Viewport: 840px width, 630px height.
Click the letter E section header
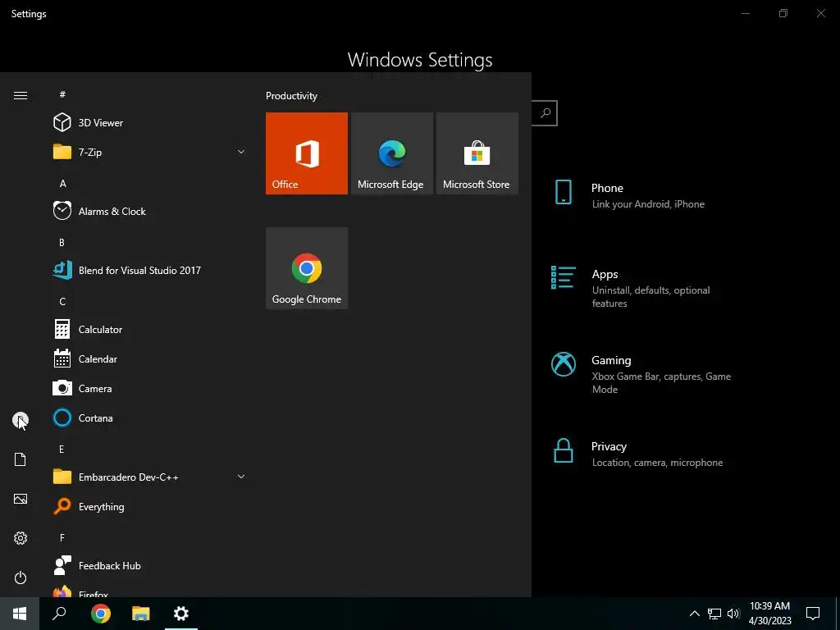click(62, 449)
